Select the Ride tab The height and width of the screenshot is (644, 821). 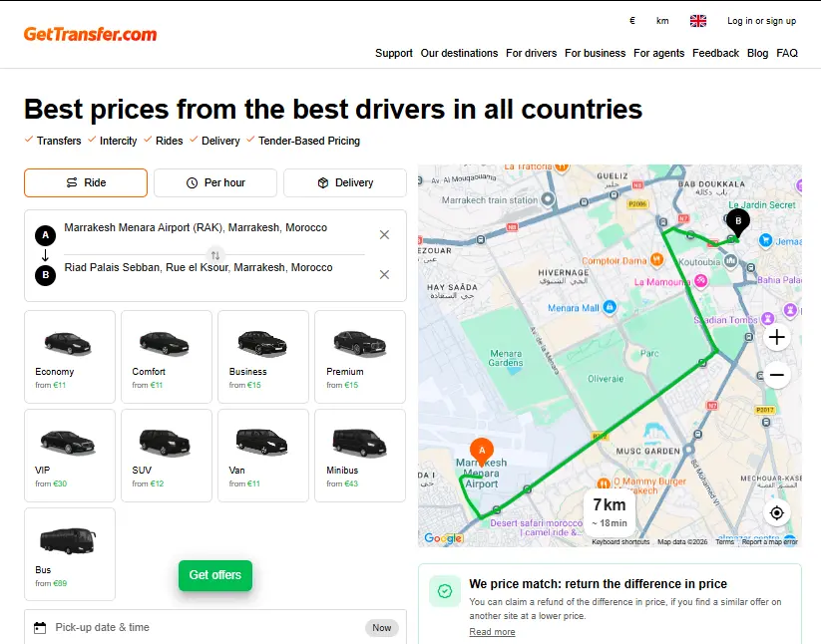point(86,182)
